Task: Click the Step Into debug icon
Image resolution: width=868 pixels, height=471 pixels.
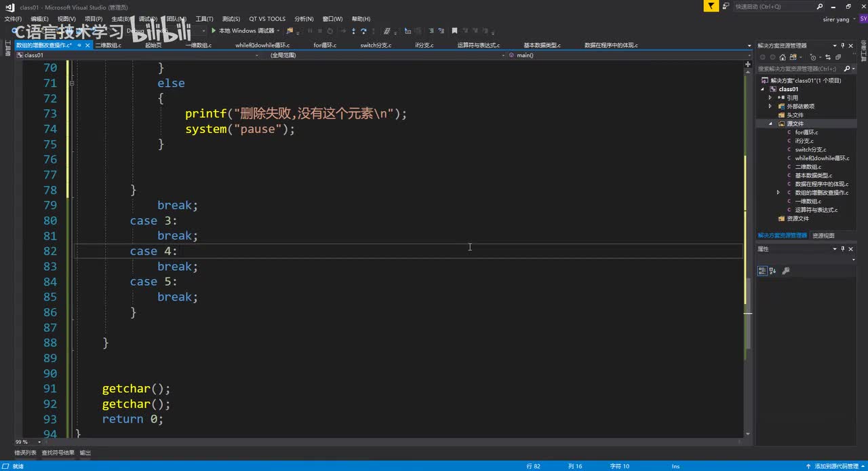Action: tap(353, 31)
